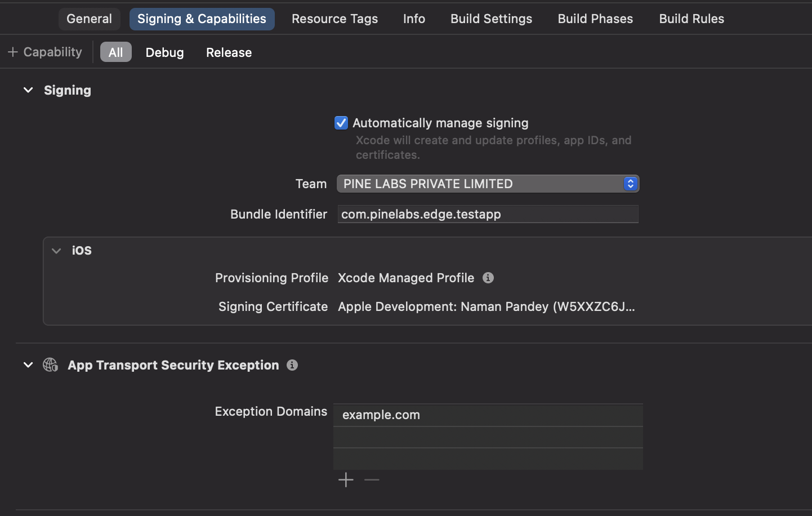Click the empty row below example.com
The width and height of the screenshot is (812, 516).
pyautogui.click(x=488, y=437)
